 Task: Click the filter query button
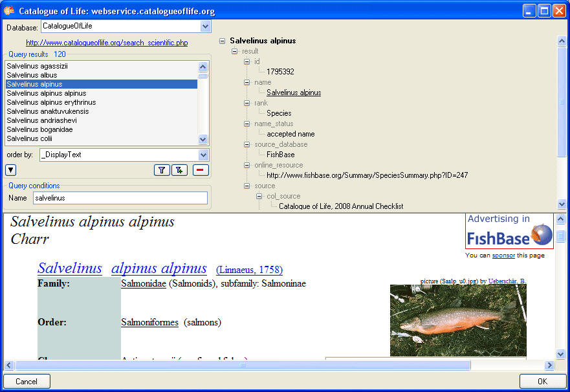coord(162,170)
